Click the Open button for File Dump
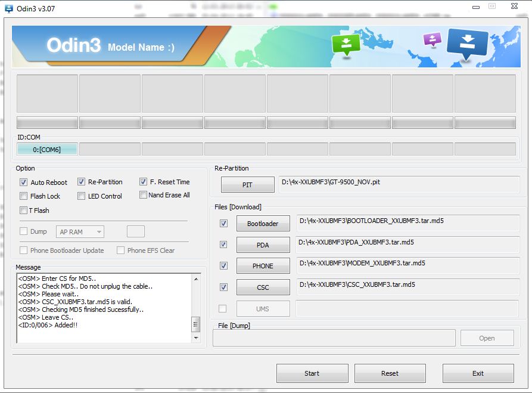The height and width of the screenshot is (393, 532). pos(487,338)
